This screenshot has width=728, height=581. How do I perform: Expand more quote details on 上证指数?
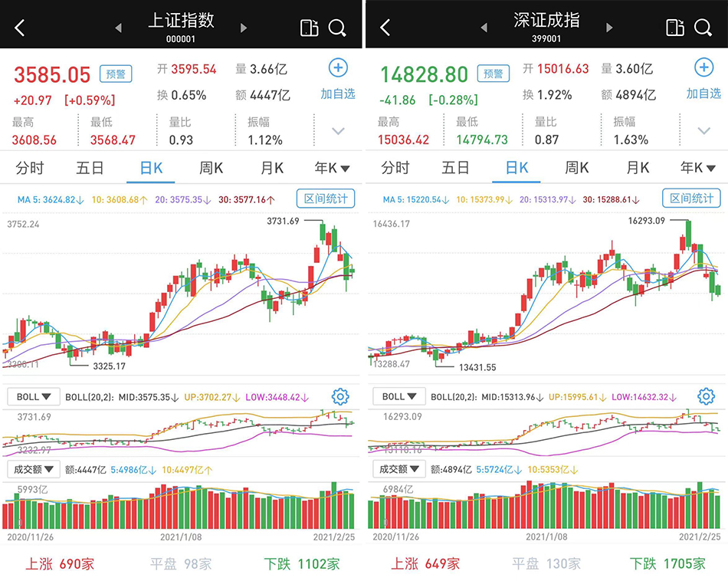point(338,131)
